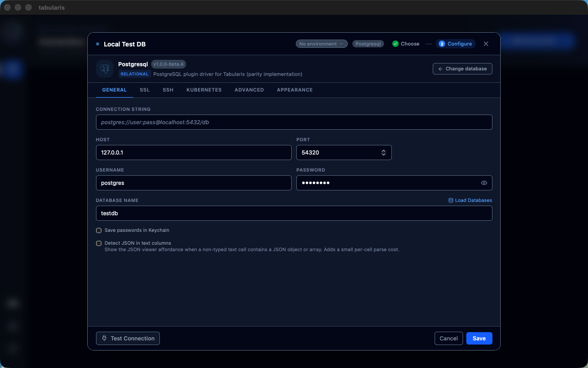Click the port number stepper arrows
This screenshot has width=588, height=368.
(384, 153)
